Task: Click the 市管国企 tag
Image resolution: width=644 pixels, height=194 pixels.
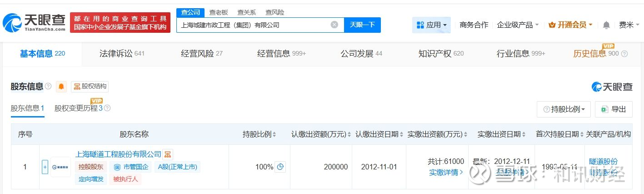Action: 131,167
